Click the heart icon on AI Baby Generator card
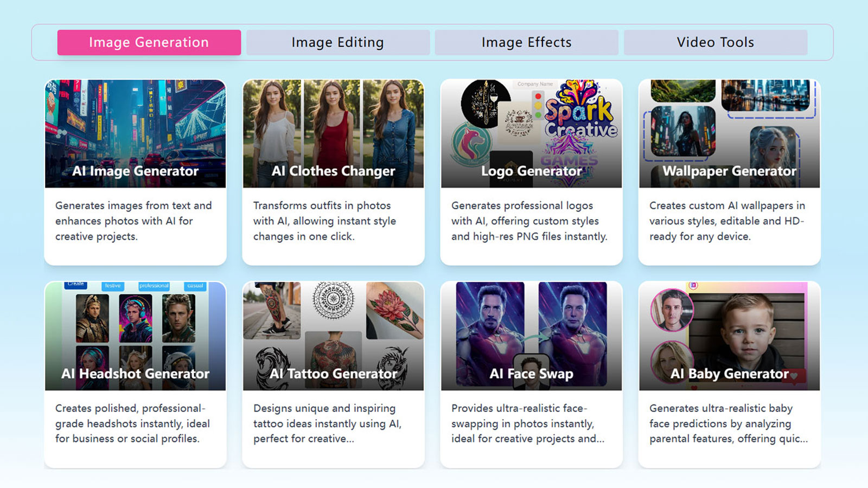Viewport: 868px width, 488px height. point(794,376)
